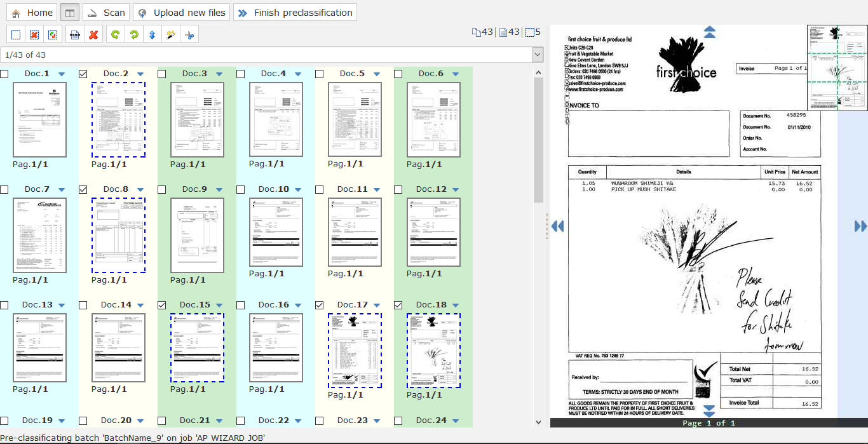
Task: Click the Home button
Action: pyautogui.click(x=32, y=13)
